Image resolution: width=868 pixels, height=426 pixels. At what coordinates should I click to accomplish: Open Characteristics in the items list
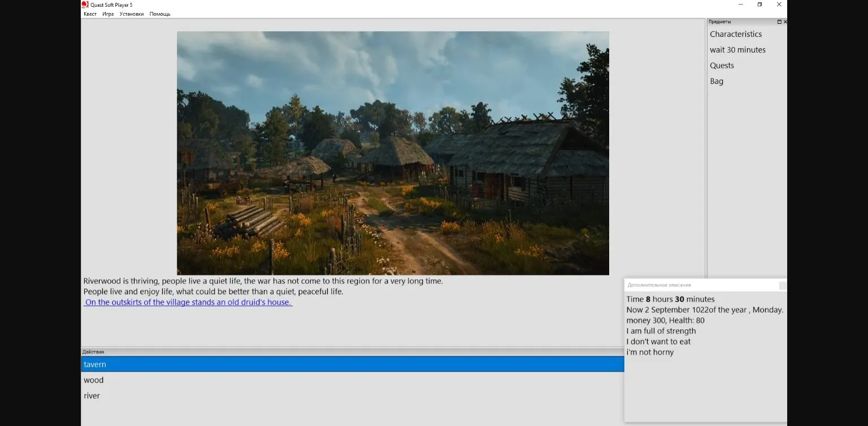click(736, 35)
